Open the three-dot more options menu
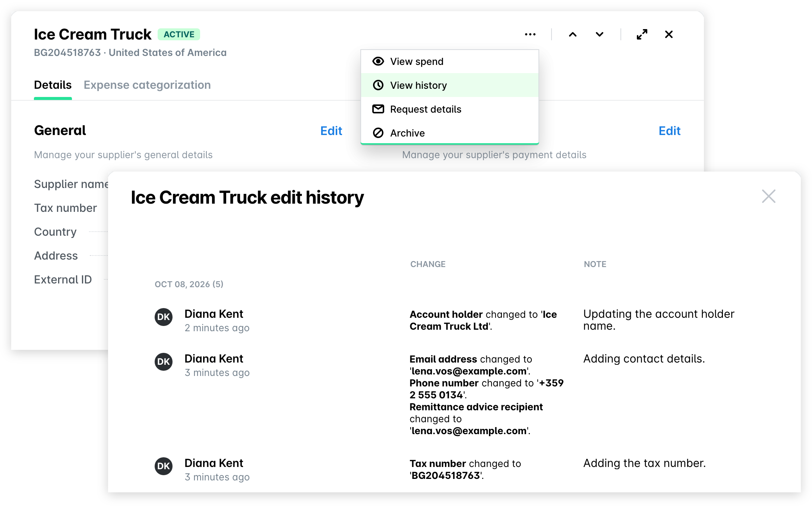 pos(530,34)
